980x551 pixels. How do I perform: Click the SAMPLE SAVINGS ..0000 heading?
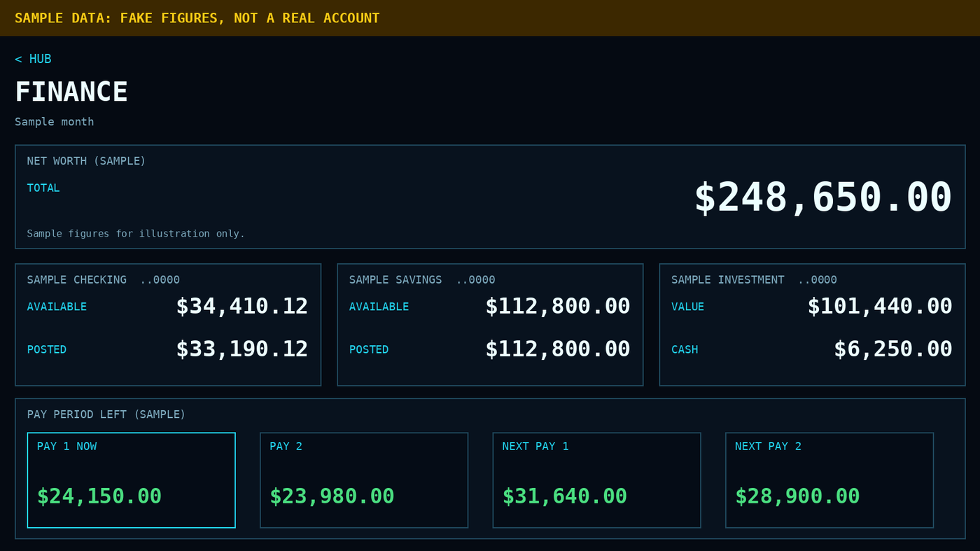(422, 280)
